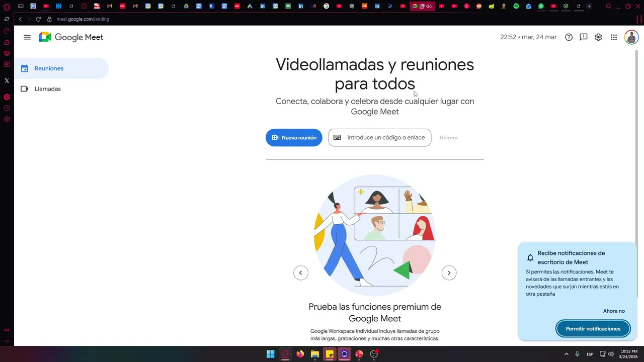Screen dimensions: 644x362
Task: Open the Google apps grid launcher
Action: (614, 37)
